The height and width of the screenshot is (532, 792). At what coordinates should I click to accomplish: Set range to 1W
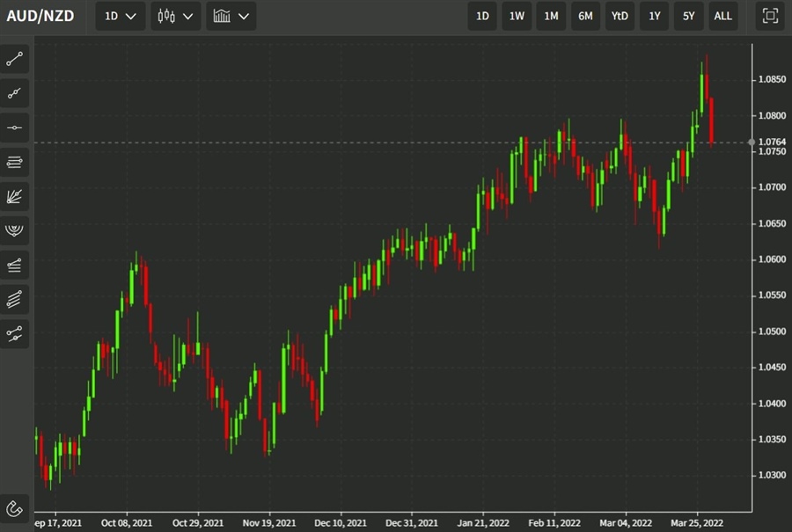[517, 16]
